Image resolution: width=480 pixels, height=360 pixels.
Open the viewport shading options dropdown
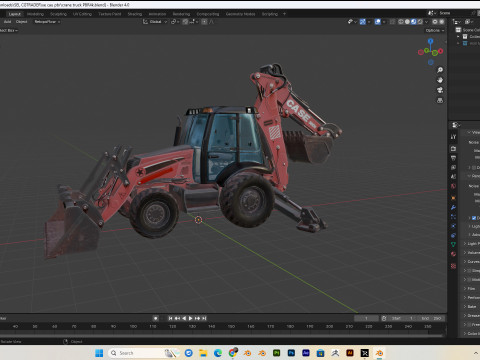pyautogui.click(x=426, y=22)
